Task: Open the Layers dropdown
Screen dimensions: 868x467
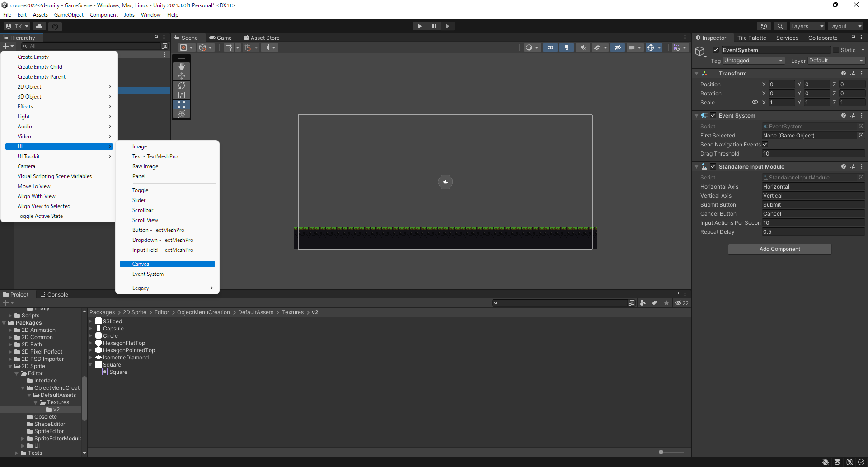Action: point(807,26)
